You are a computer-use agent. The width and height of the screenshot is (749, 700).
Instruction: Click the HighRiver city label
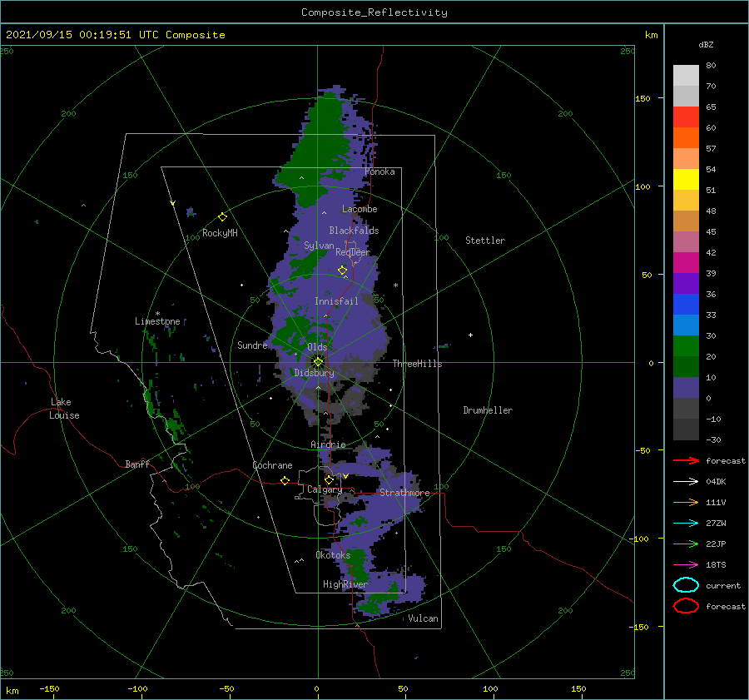(345, 584)
